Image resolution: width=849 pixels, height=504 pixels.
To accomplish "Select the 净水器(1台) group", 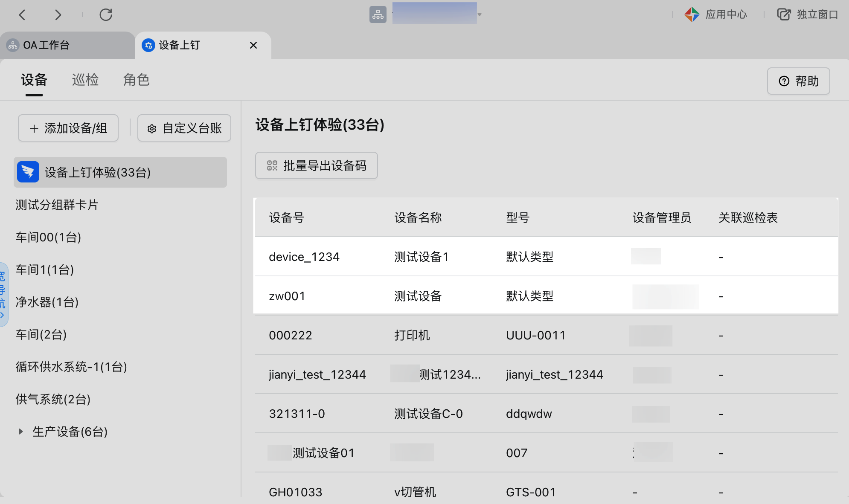I will tap(47, 302).
